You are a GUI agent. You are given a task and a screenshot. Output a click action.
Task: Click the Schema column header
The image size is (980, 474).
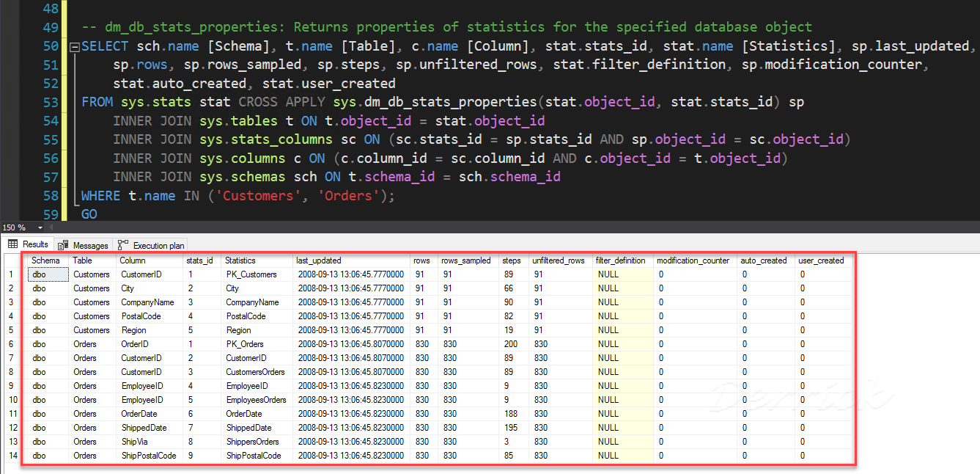[45, 260]
